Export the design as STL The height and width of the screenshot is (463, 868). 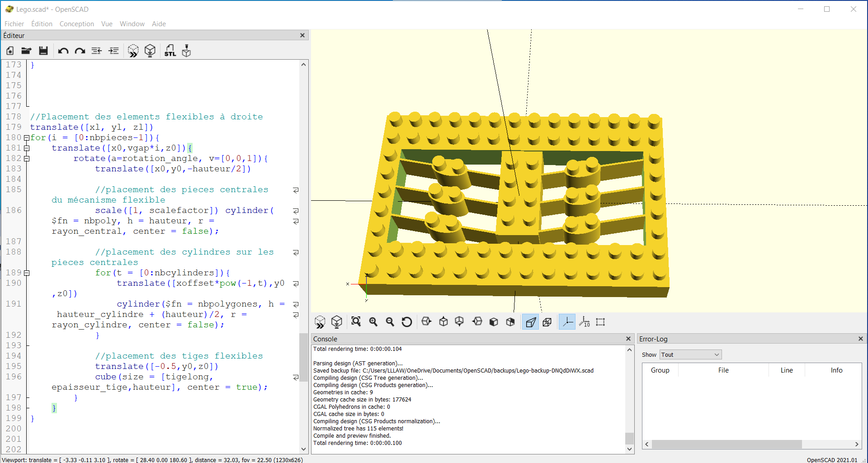(x=170, y=51)
